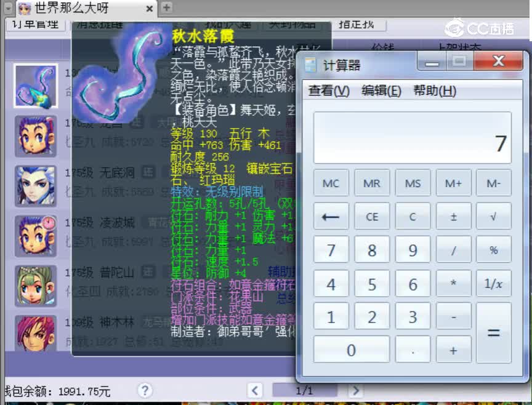Close the calculator window

(498, 62)
